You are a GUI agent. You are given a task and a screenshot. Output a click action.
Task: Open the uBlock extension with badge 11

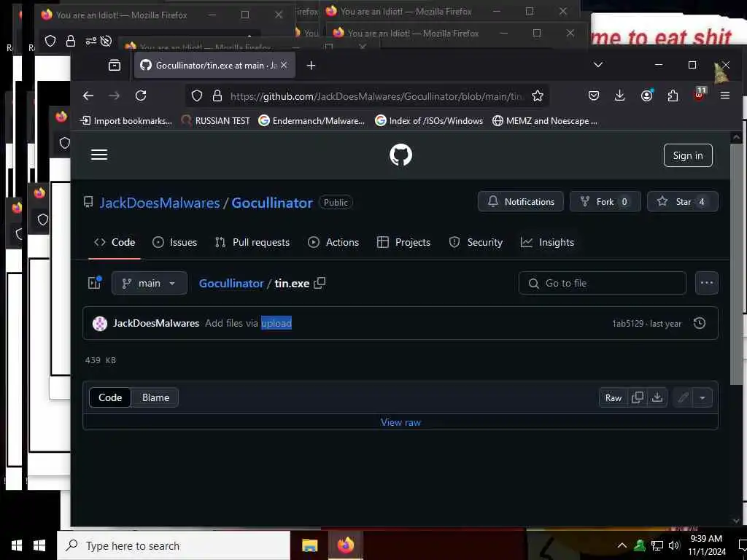(x=700, y=94)
